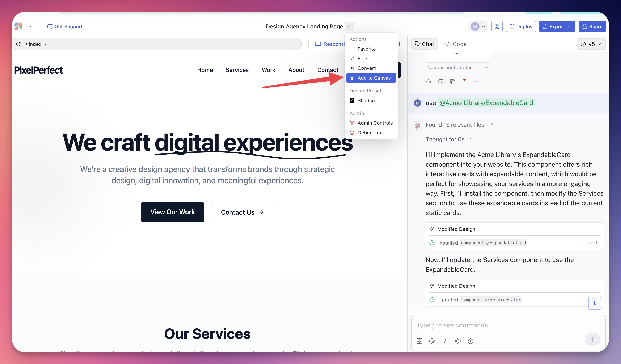Select the Shadcn design preset
Screen dimensions: 621x364
pyautogui.click(x=366, y=101)
